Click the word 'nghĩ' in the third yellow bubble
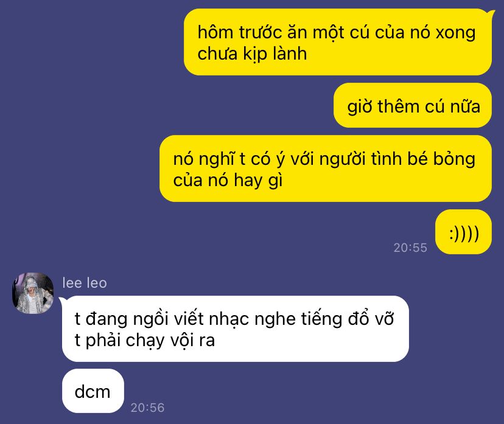Viewport: 504px width, 424px height. (217, 159)
